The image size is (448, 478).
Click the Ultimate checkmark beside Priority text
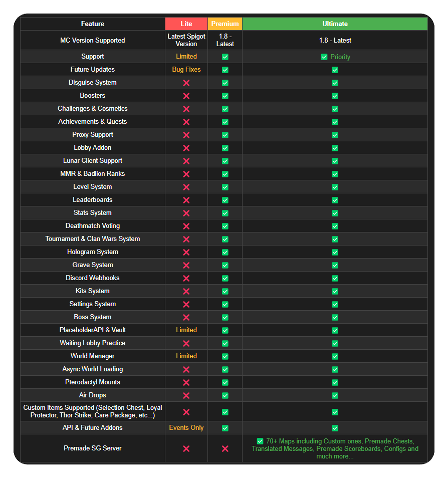(x=324, y=57)
